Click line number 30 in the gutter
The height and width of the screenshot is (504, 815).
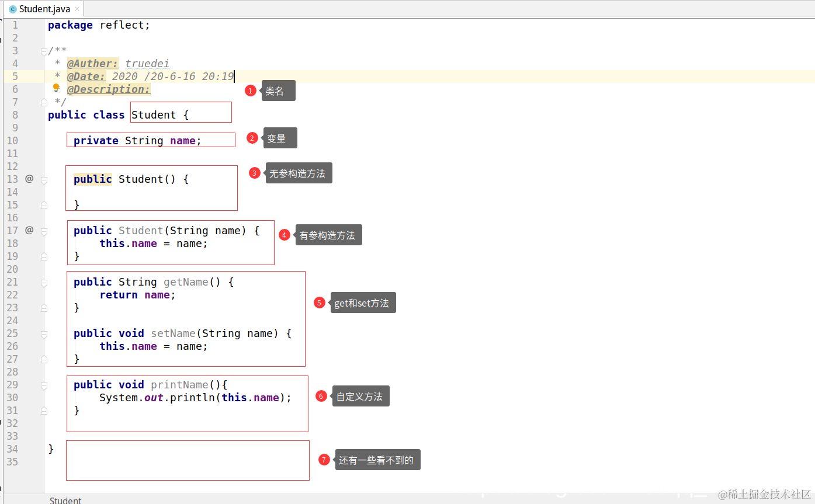12,398
